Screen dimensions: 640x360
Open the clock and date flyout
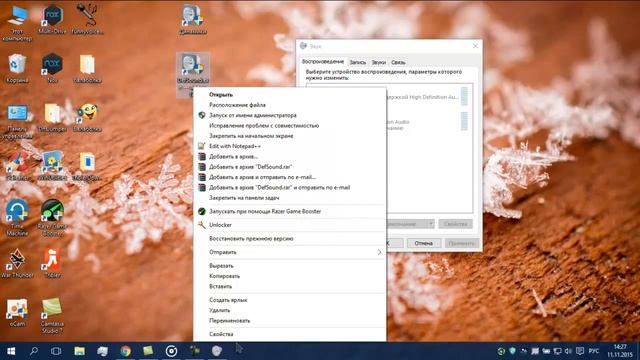tap(620, 351)
